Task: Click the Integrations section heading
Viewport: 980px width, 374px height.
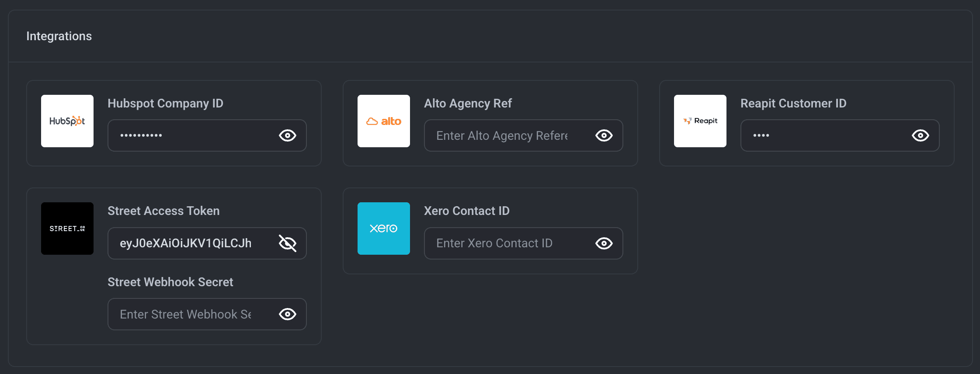Action: [x=59, y=36]
